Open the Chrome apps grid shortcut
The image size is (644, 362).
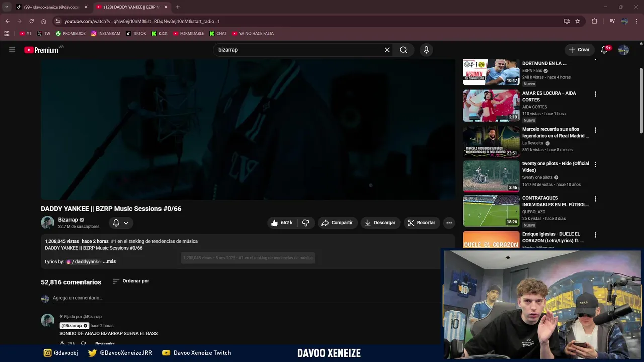[7, 34]
